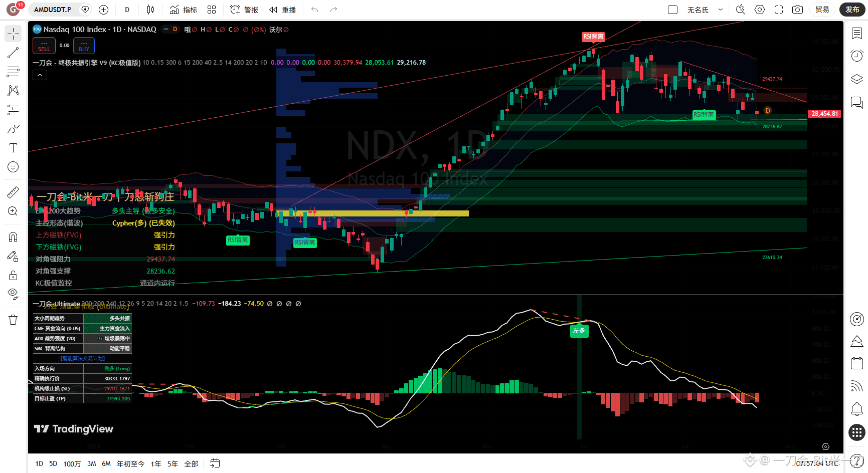Open the chat panel
Image resolution: width=868 pixels, height=473 pixels.
[857, 103]
